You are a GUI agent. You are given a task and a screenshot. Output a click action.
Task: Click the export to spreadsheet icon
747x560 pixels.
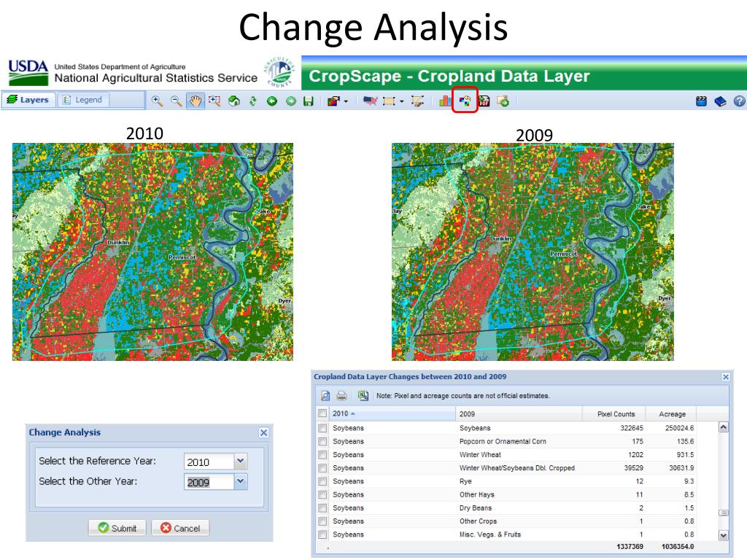pyautogui.click(x=363, y=395)
